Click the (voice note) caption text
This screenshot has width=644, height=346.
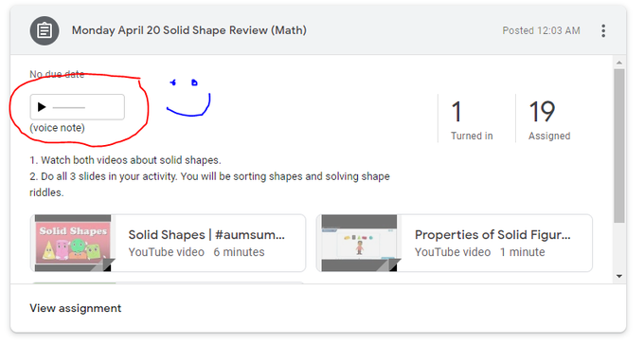point(57,128)
